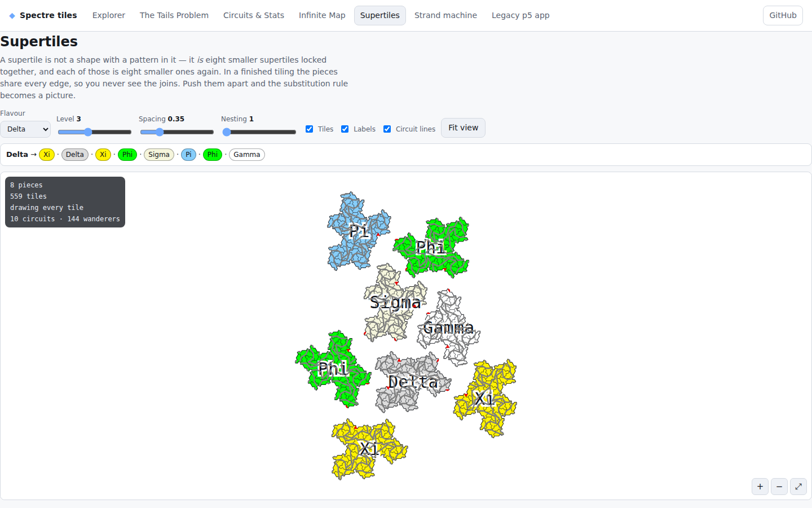Click the Pi chip in the rule bar
The width and height of the screenshot is (812, 508).
click(x=188, y=155)
